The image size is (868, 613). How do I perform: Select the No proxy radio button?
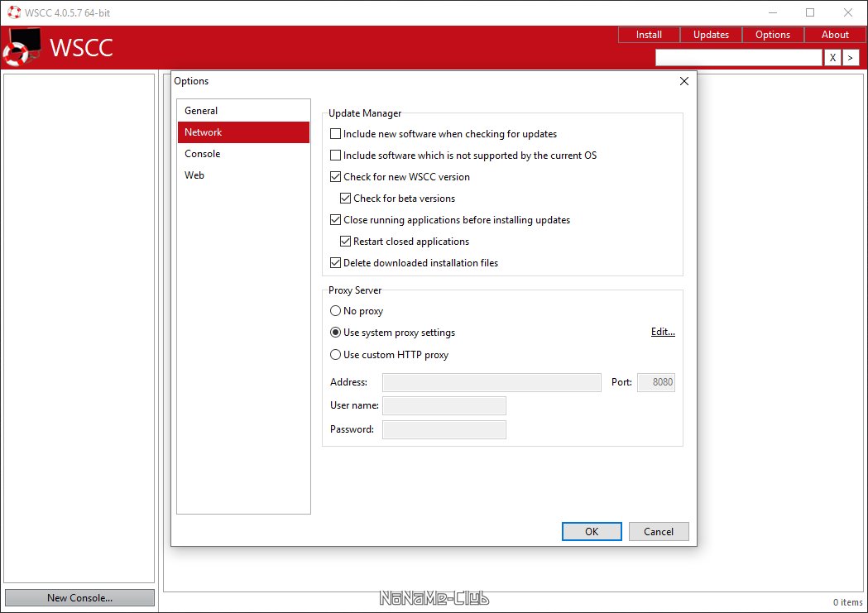click(336, 311)
